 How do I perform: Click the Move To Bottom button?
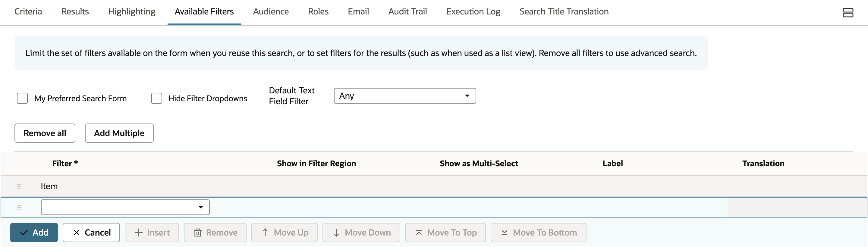tap(539, 233)
